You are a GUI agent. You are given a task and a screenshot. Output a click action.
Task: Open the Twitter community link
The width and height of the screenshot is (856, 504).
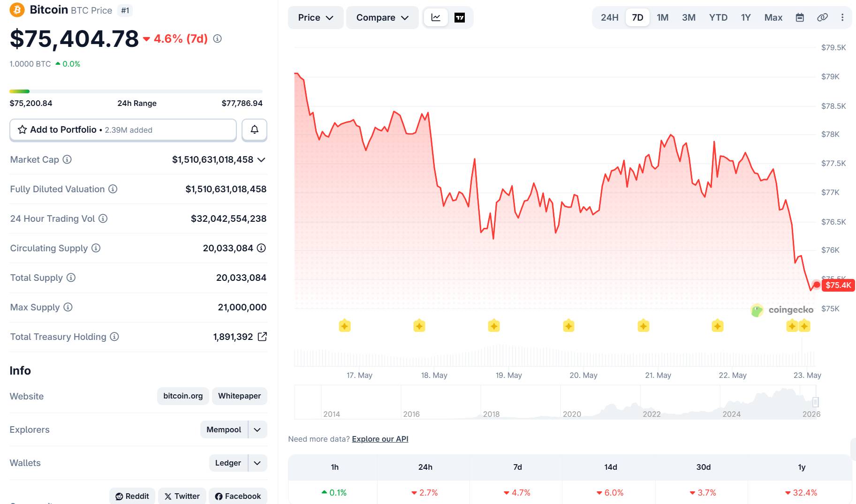pyautogui.click(x=182, y=496)
